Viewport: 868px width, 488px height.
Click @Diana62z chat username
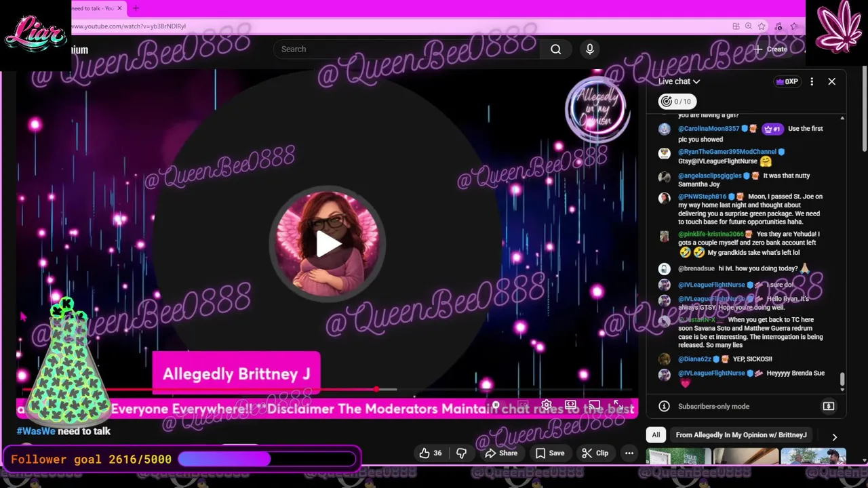(x=694, y=359)
